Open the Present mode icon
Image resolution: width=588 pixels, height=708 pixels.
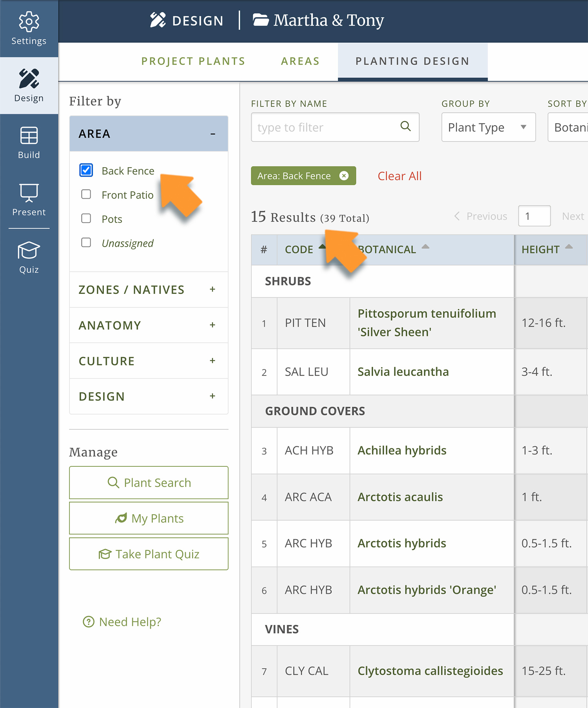[x=29, y=193]
